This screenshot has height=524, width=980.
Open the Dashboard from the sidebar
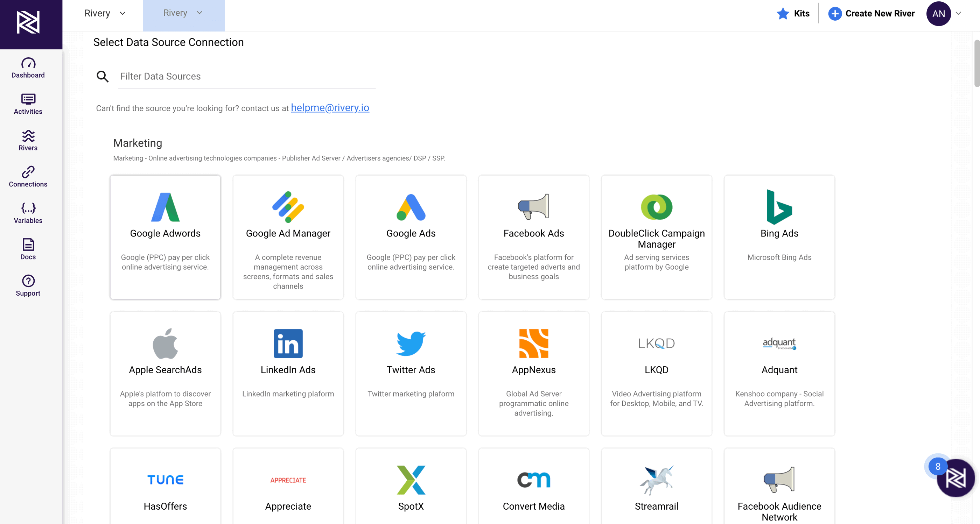point(28,68)
